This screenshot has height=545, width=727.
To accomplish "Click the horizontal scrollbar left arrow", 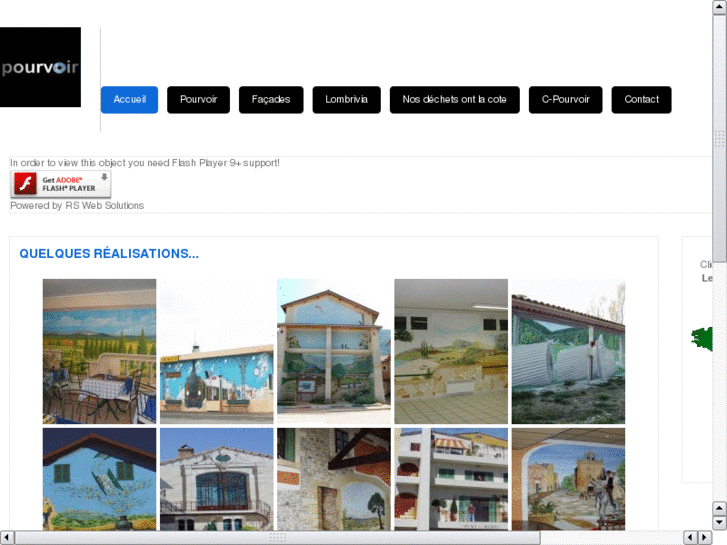I will coord(6,537).
